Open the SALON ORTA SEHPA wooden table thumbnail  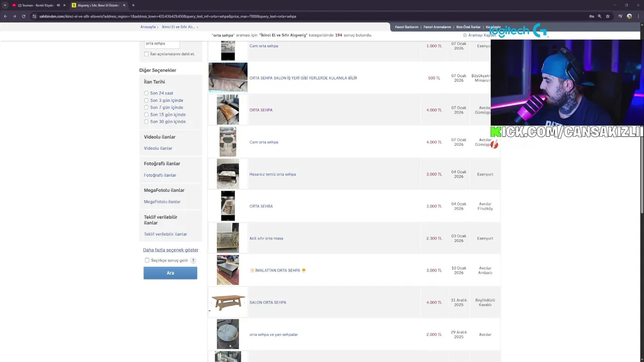(x=228, y=302)
